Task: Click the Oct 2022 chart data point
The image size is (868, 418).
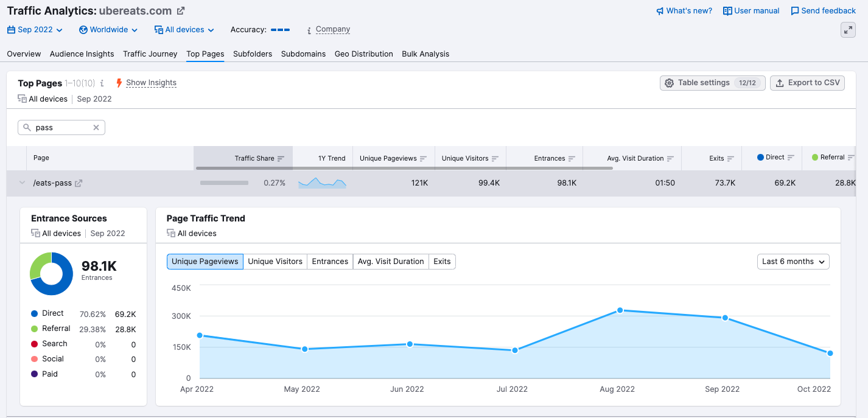Action: tap(830, 353)
